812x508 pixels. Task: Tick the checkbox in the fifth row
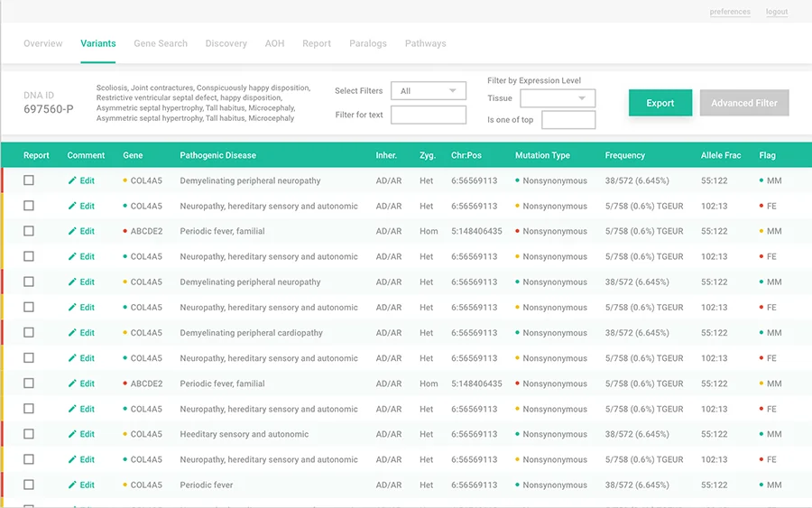tap(29, 282)
